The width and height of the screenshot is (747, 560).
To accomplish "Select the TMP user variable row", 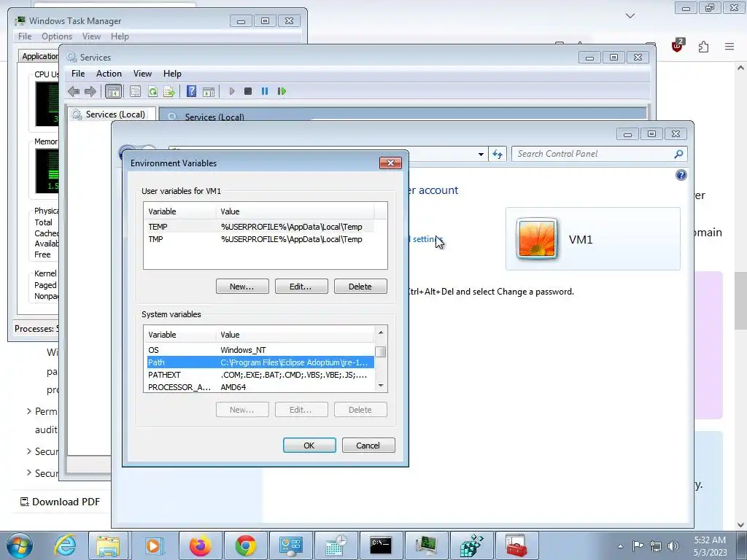I will click(260, 239).
